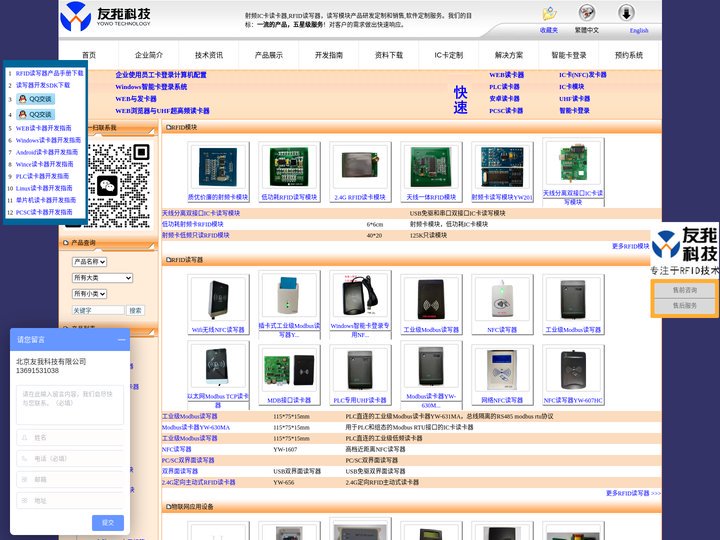Open 2.4G RFID读卡模块 product thumbnail
The height and width of the screenshot is (540, 720).
pos(360,167)
